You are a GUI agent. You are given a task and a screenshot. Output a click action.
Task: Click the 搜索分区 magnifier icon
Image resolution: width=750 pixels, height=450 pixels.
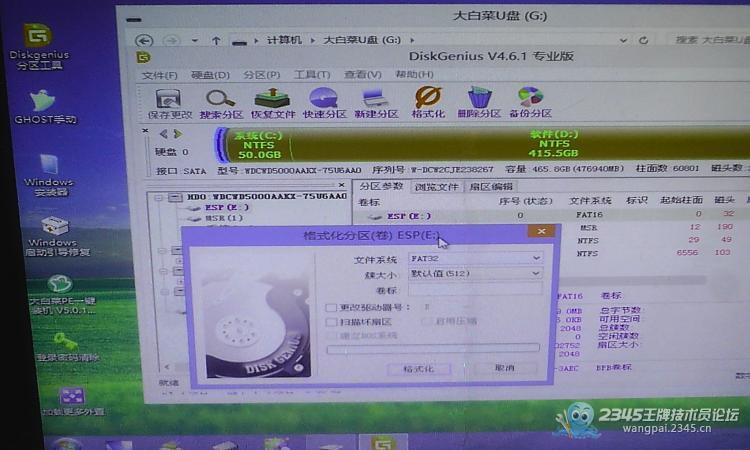pyautogui.click(x=221, y=103)
